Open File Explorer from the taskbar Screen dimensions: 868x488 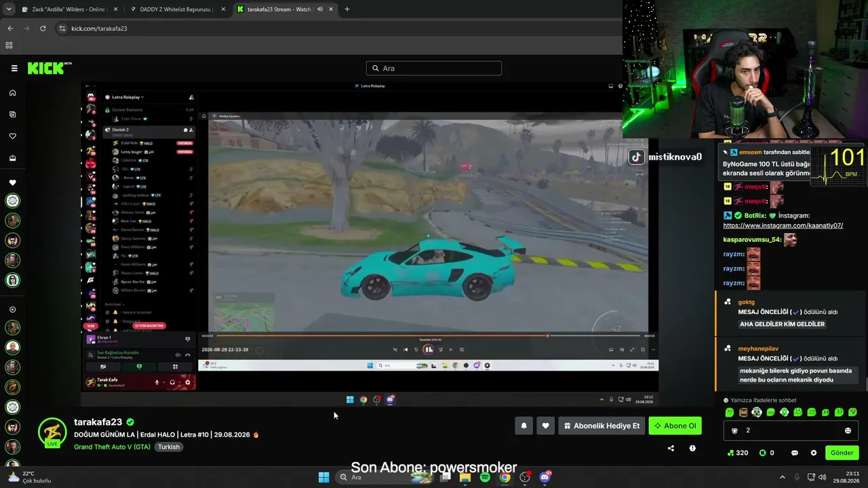coord(465,477)
